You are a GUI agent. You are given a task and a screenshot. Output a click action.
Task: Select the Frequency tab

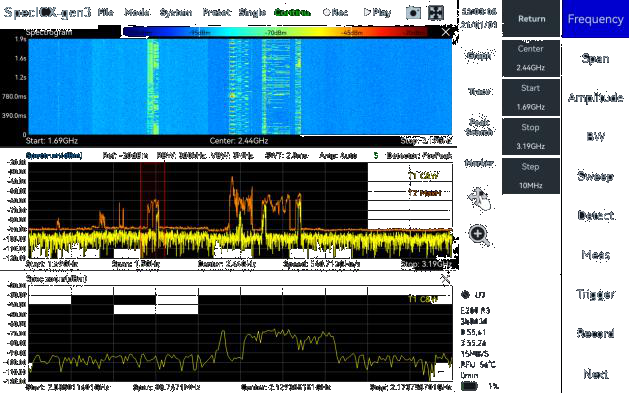coord(595,18)
